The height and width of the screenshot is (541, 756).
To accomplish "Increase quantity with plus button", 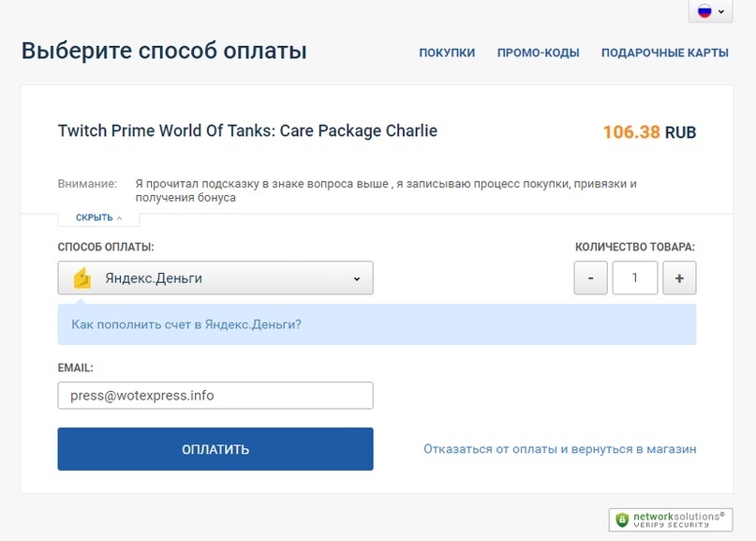I will point(679,278).
